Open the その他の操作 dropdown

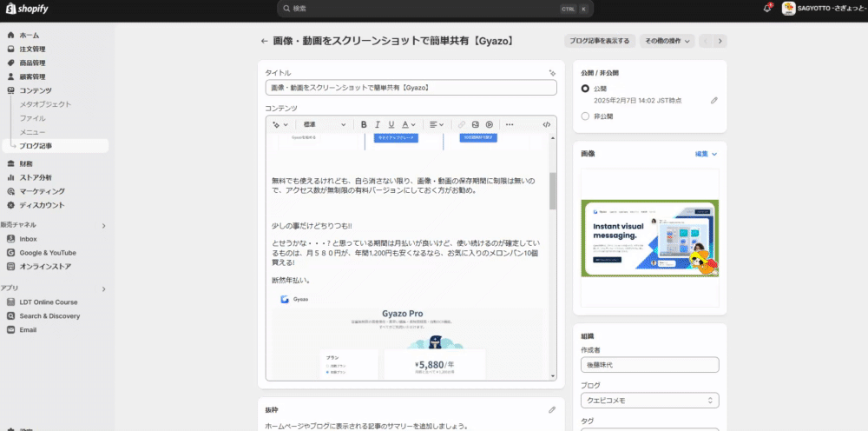[x=667, y=41]
